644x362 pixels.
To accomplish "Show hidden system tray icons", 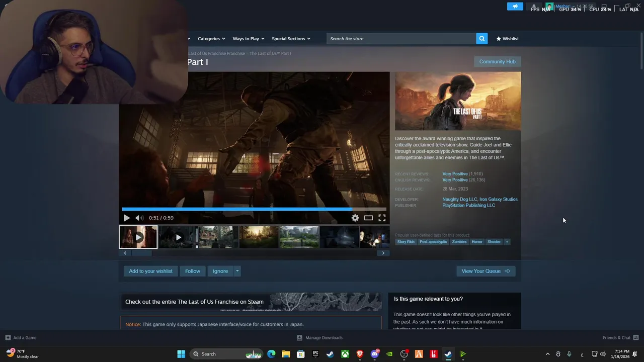I will (548, 354).
